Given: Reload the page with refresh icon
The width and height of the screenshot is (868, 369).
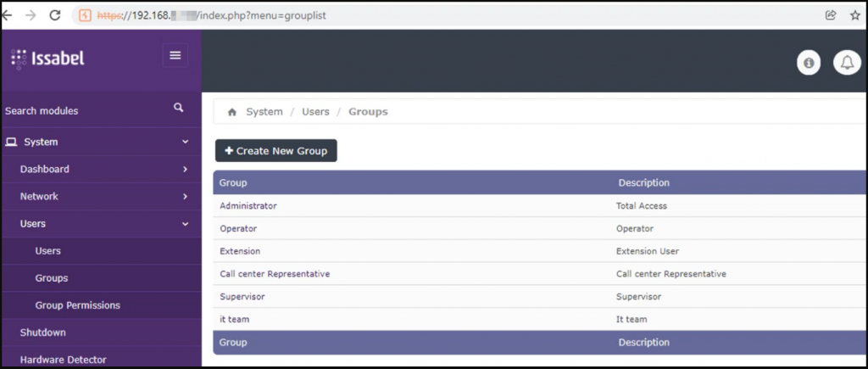Looking at the screenshot, I should point(55,15).
